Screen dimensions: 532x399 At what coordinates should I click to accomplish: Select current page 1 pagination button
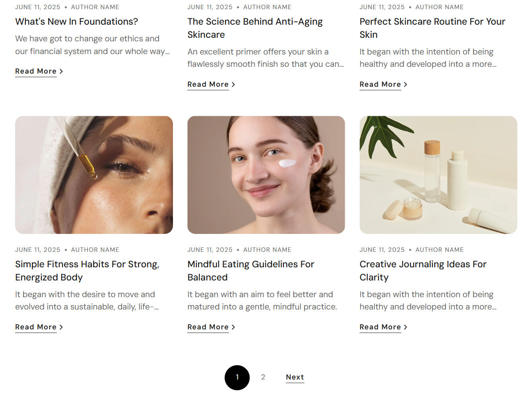(237, 378)
